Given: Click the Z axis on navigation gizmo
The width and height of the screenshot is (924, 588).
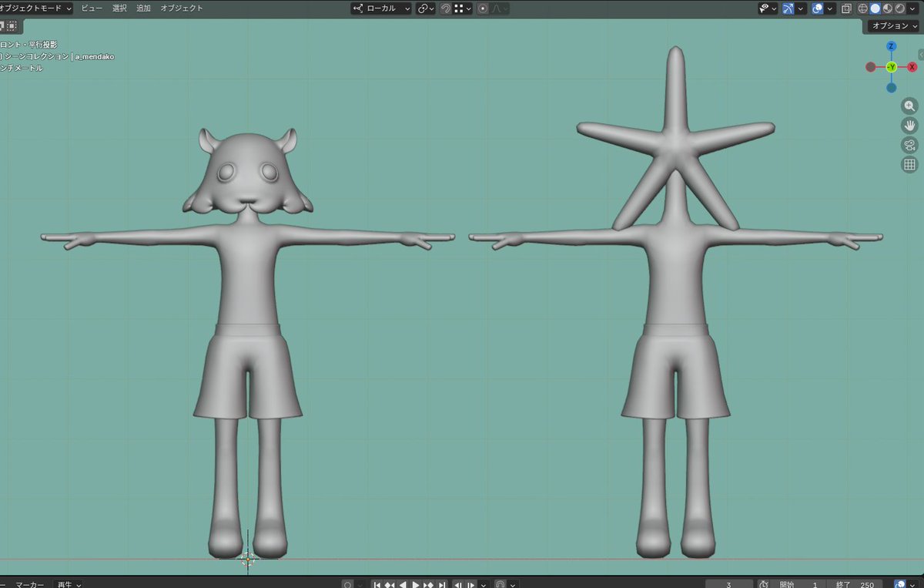Looking at the screenshot, I should tap(891, 46).
